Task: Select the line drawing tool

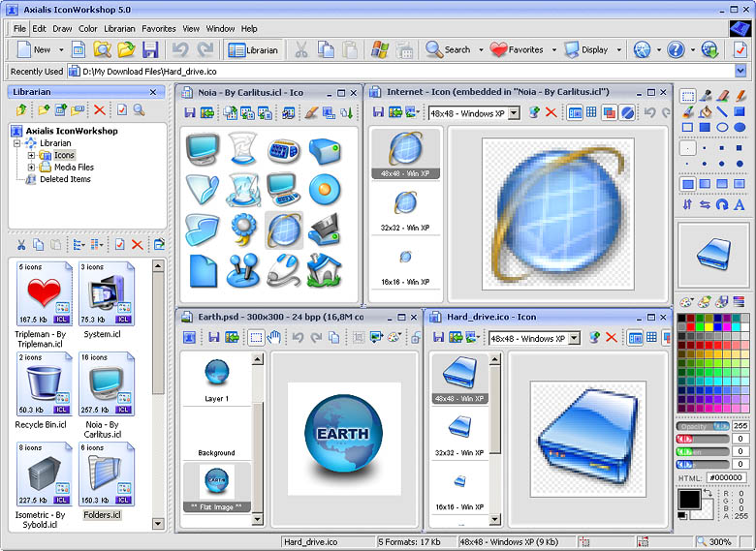Action: pyautogui.click(x=722, y=111)
